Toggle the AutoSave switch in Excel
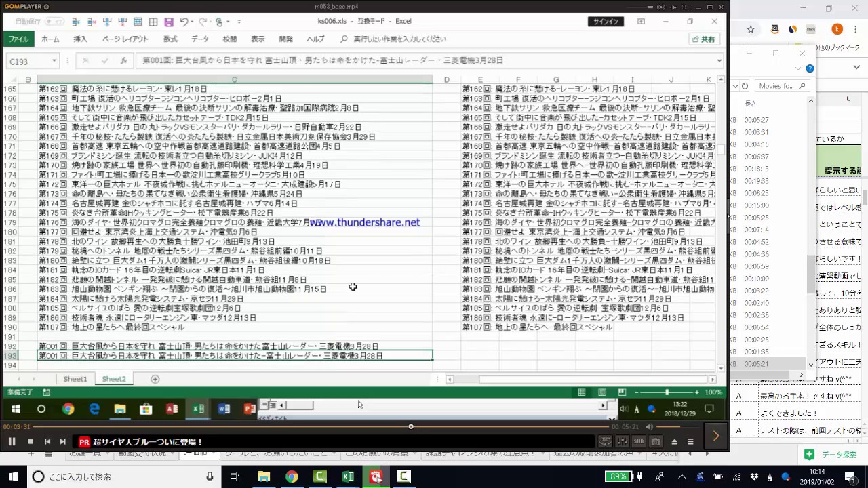868x488 pixels. (54, 22)
